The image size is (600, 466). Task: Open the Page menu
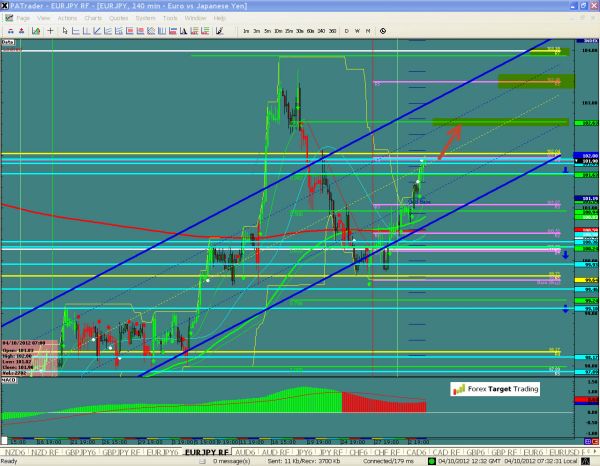click(24, 18)
